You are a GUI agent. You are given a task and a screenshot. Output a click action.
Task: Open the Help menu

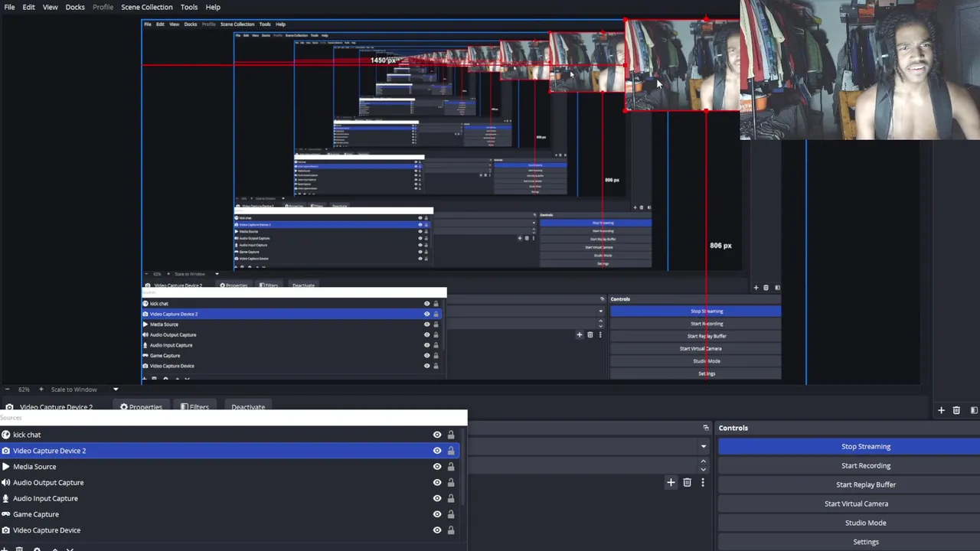(x=213, y=7)
